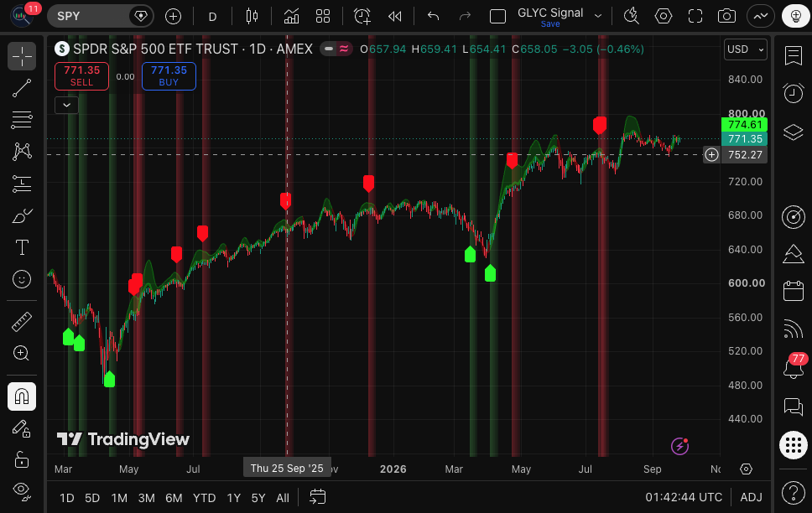Click the 771.35 BUY button

coord(169,76)
